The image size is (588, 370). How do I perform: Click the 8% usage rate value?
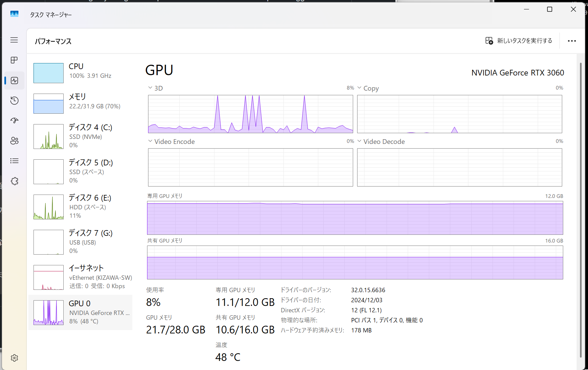click(x=153, y=302)
